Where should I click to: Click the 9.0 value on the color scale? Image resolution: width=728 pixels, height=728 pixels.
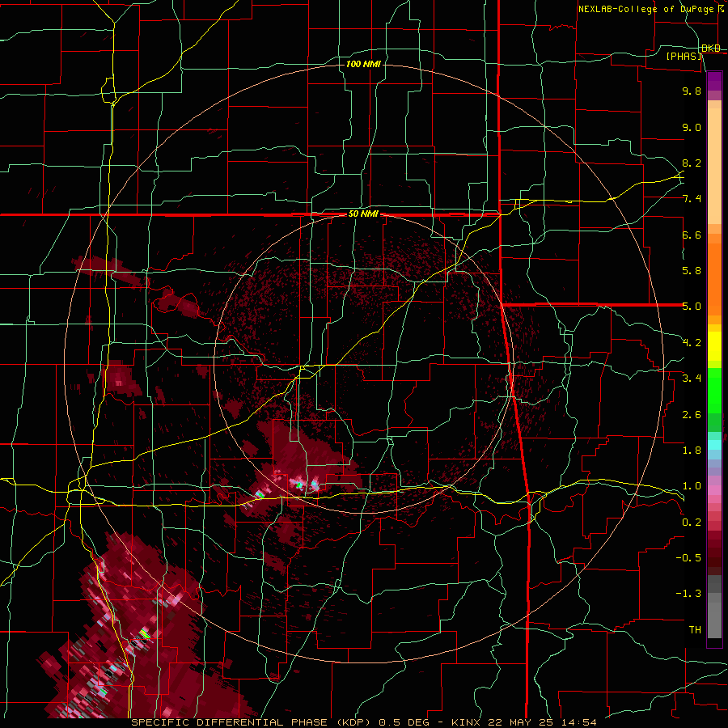[692, 127]
